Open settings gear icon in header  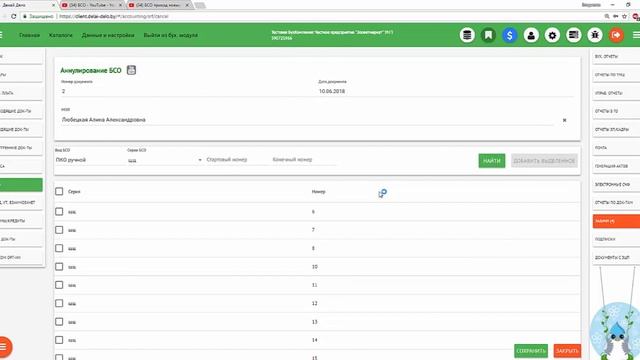552,35
